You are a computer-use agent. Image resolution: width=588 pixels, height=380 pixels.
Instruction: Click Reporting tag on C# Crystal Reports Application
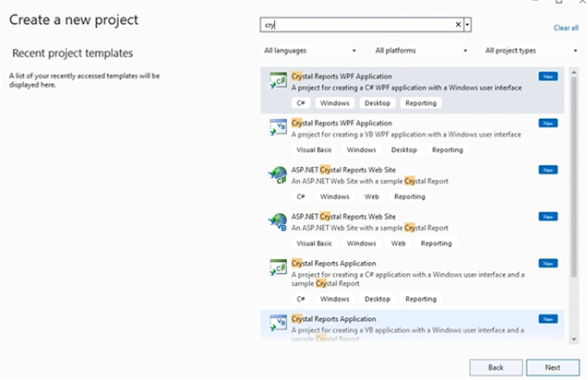tap(421, 299)
